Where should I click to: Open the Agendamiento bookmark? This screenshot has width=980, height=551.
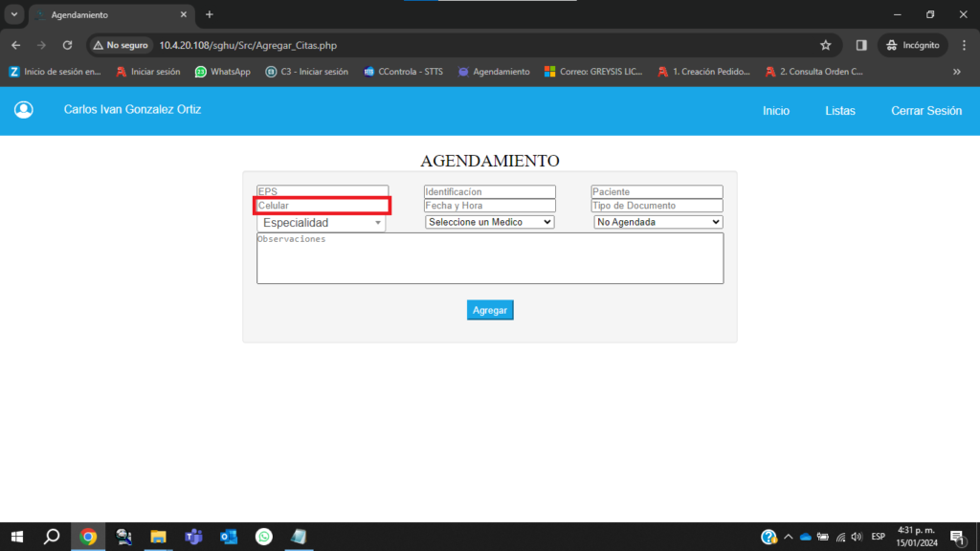click(x=493, y=72)
